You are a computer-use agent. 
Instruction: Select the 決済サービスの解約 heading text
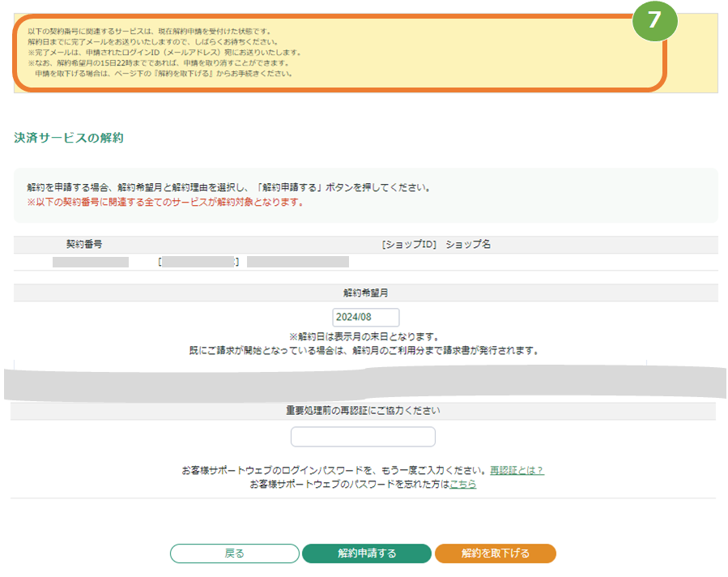click(x=69, y=138)
